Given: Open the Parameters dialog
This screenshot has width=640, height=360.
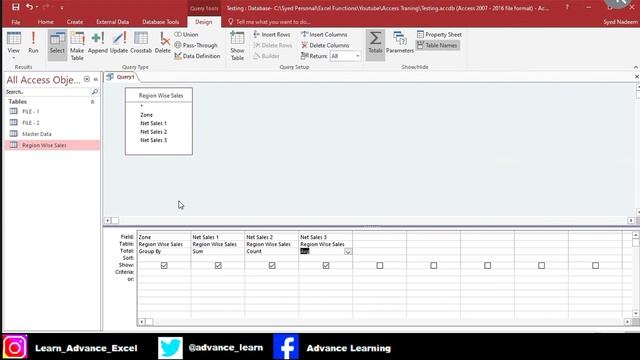Looking at the screenshot, I should click(x=400, y=43).
